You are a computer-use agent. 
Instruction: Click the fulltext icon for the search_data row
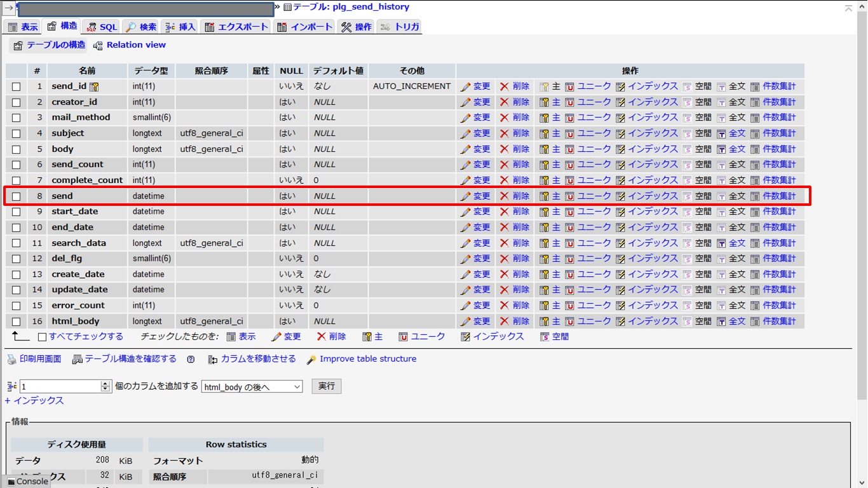[721, 243]
